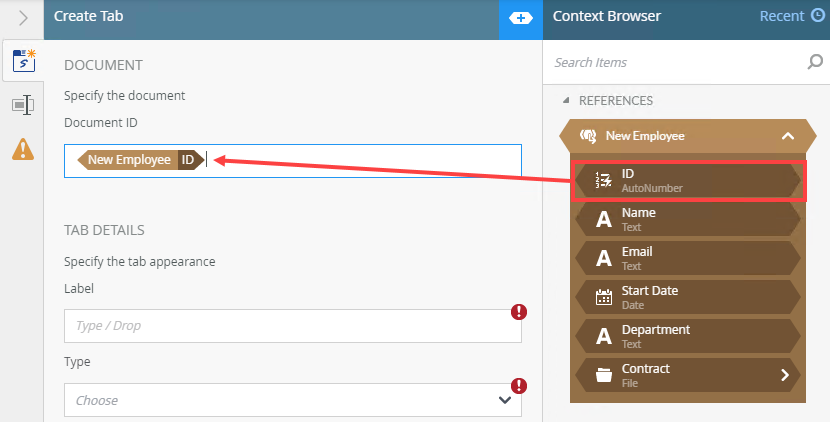Expand the collapsed left panel chevron
830x422 pixels.
click(22, 17)
